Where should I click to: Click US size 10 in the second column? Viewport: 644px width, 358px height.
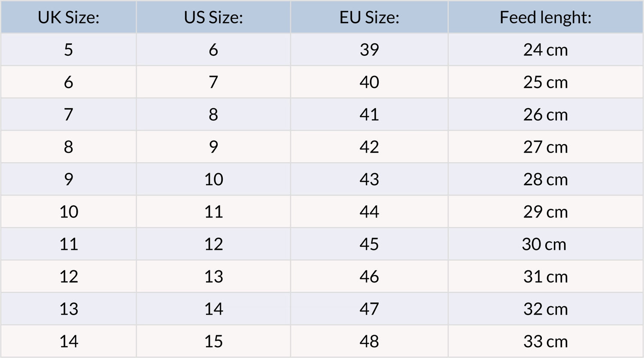(x=213, y=179)
